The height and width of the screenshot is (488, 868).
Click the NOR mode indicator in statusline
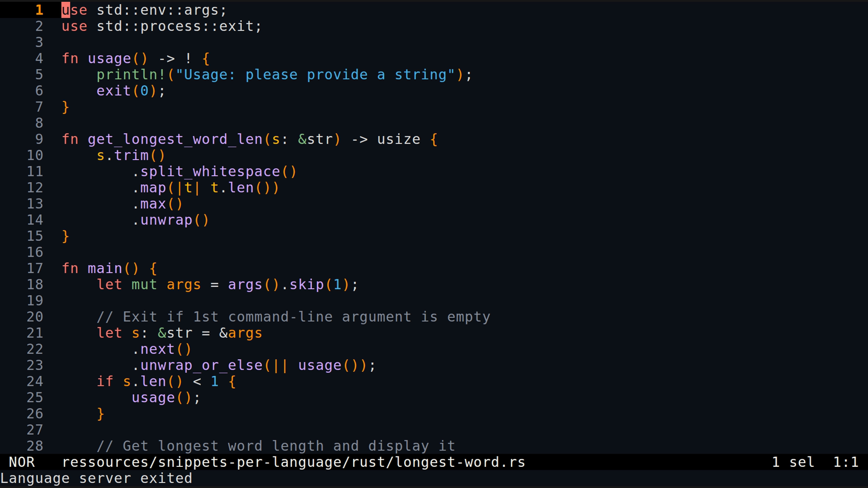click(x=22, y=462)
